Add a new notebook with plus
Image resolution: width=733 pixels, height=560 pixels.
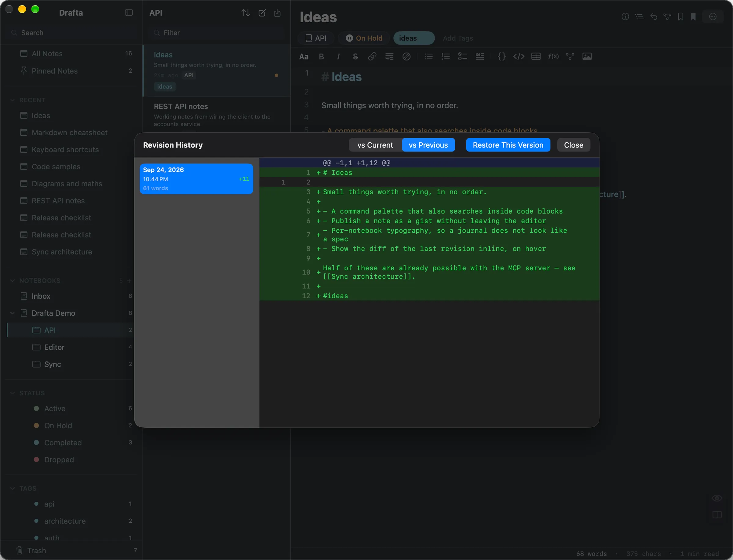[x=129, y=281]
